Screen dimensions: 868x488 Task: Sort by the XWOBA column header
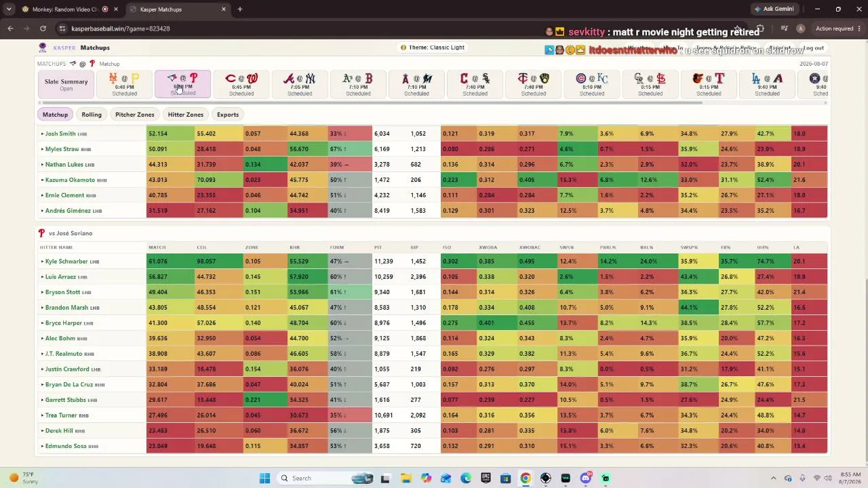(x=488, y=247)
